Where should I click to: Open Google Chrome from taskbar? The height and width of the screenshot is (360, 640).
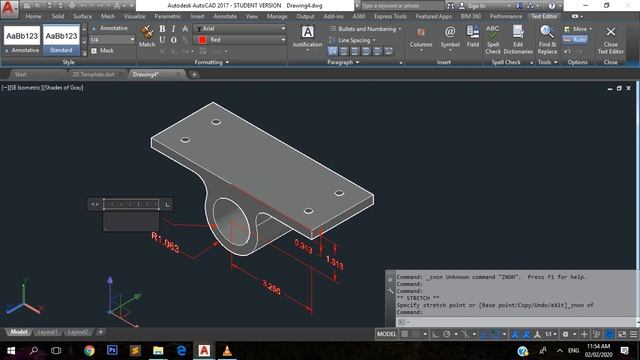tap(89, 350)
